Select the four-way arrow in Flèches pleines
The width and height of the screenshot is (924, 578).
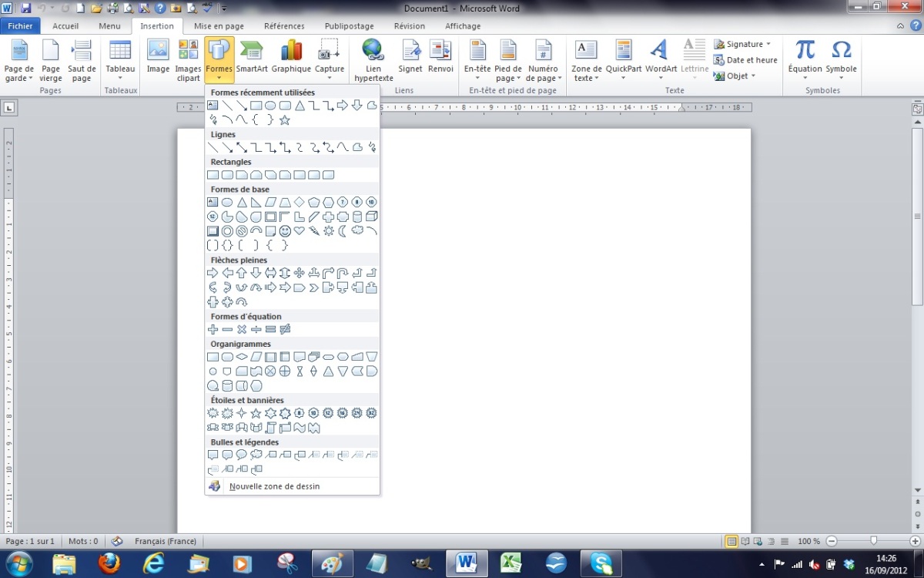300,273
